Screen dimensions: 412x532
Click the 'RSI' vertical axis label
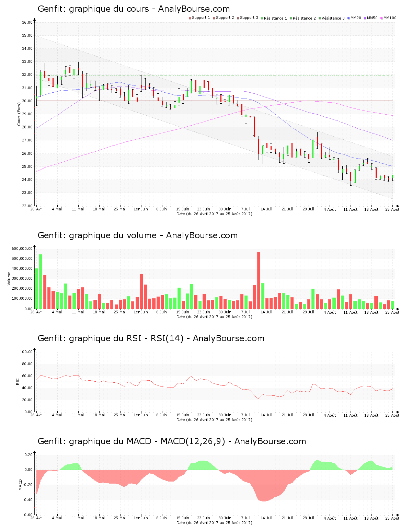click(18, 382)
